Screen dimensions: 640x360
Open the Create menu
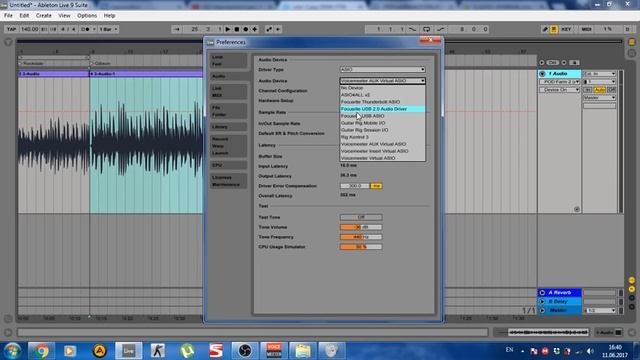(44, 16)
